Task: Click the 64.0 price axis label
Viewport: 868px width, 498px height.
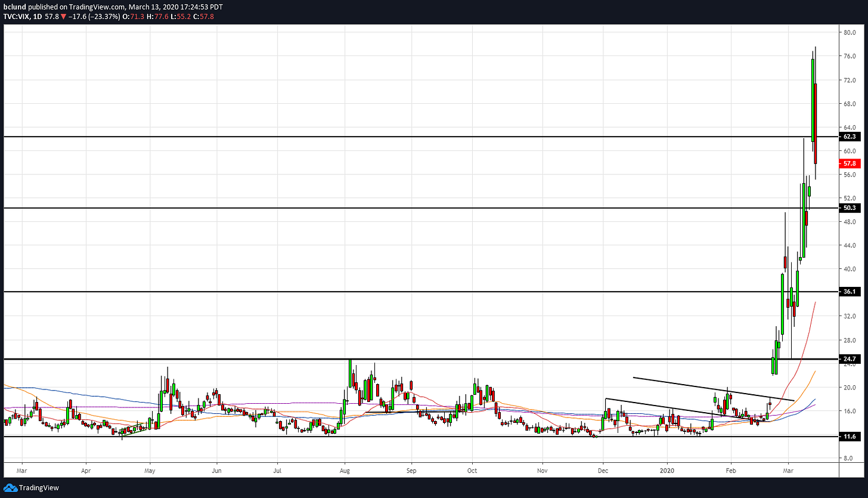Action: (850, 128)
